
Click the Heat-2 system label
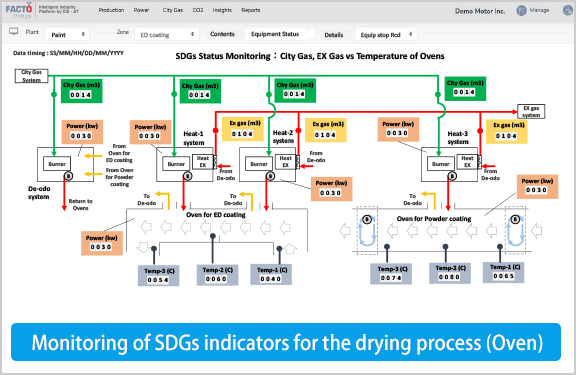(283, 137)
